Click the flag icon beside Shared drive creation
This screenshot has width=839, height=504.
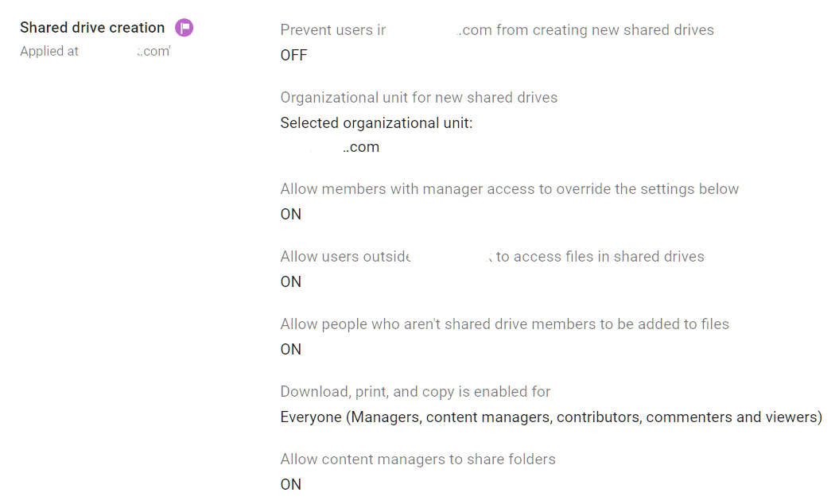(184, 27)
